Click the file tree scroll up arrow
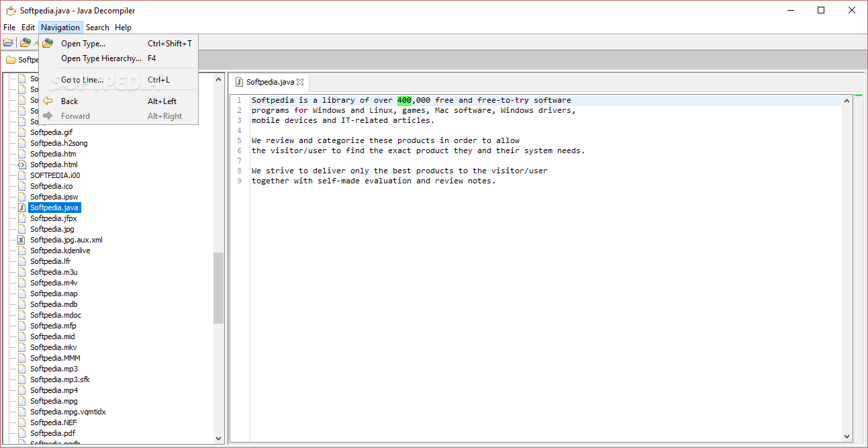 point(219,79)
